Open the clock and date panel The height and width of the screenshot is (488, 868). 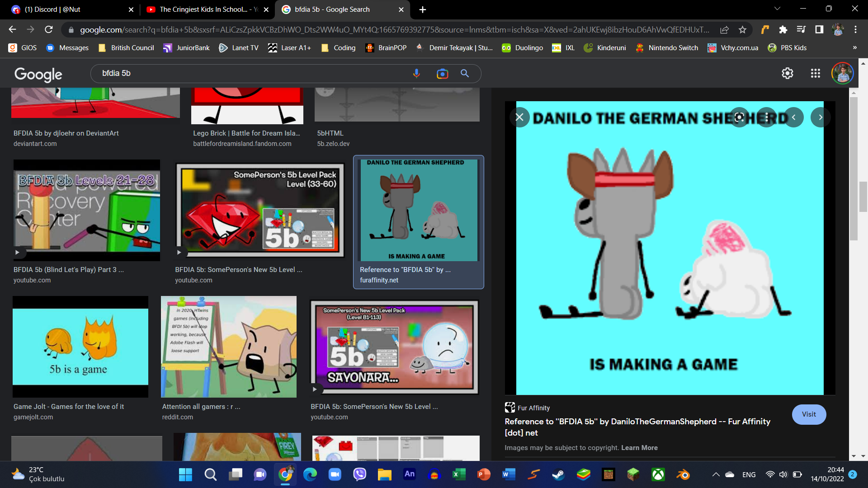pyautogui.click(x=827, y=474)
